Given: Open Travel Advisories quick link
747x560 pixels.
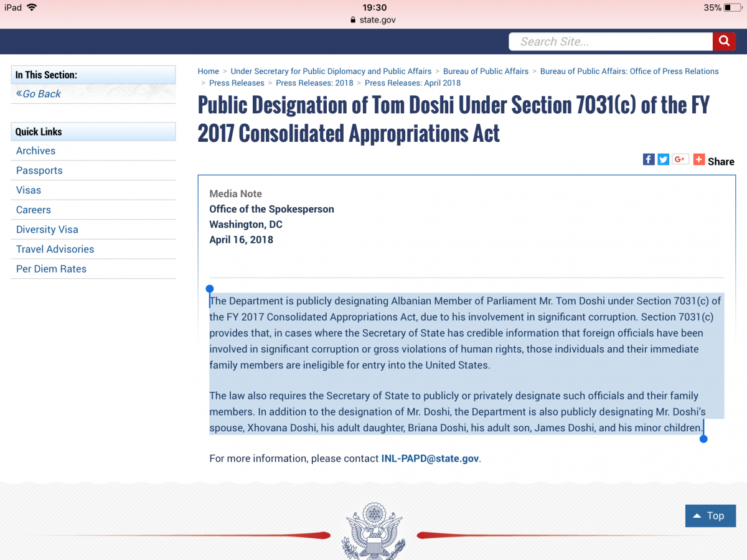Looking at the screenshot, I should pyautogui.click(x=55, y=250).
